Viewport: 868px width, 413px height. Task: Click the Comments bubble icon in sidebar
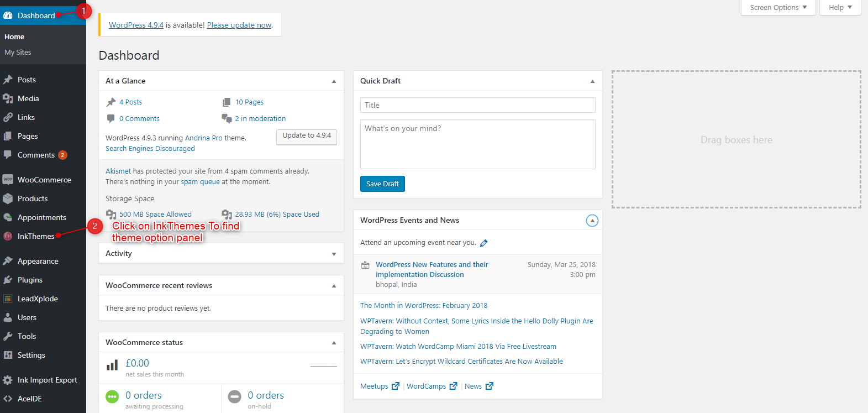pyautogui.click(x=8, y=155)
